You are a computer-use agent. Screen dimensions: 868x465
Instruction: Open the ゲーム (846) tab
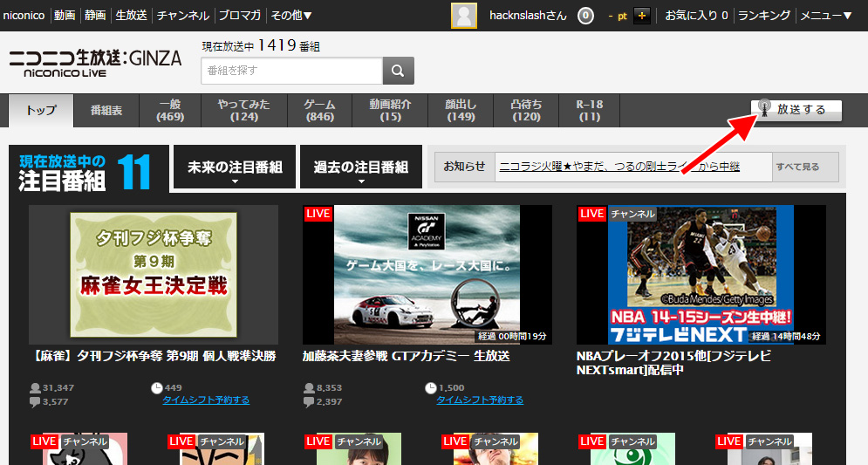(319, 110)
